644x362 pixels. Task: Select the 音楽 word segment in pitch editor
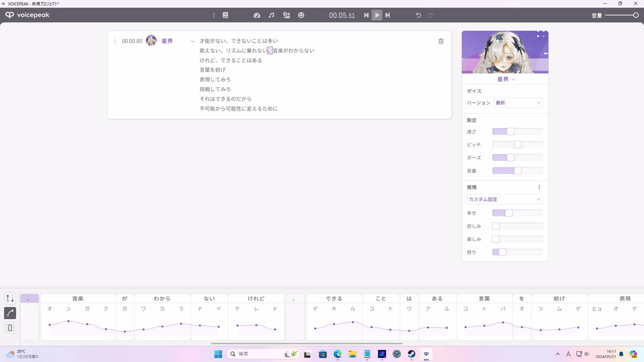tap(78, 299)
